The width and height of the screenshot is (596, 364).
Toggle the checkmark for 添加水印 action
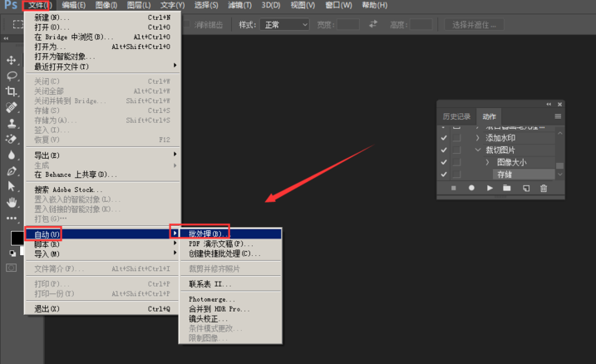click(x=444, y=138)
